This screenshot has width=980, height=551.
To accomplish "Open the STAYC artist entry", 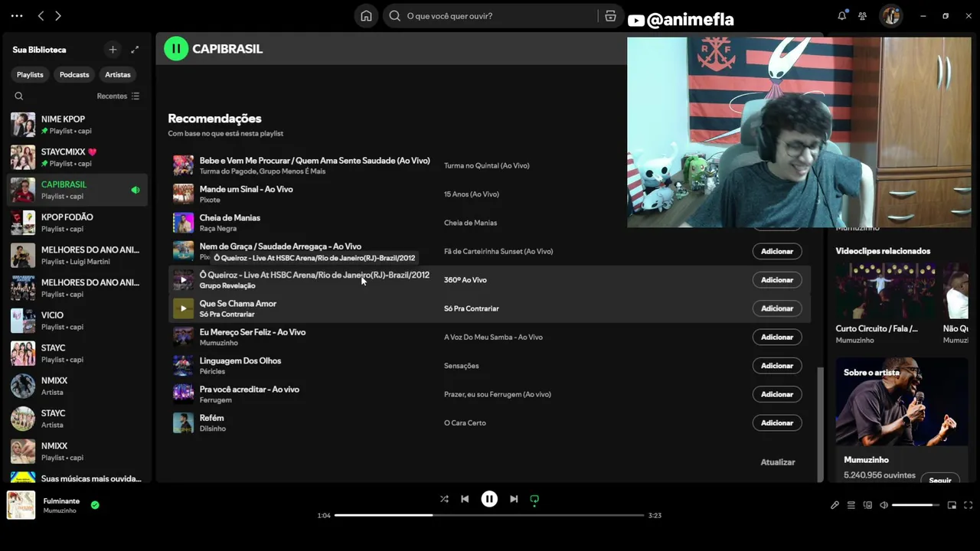I will click(77, 419).
